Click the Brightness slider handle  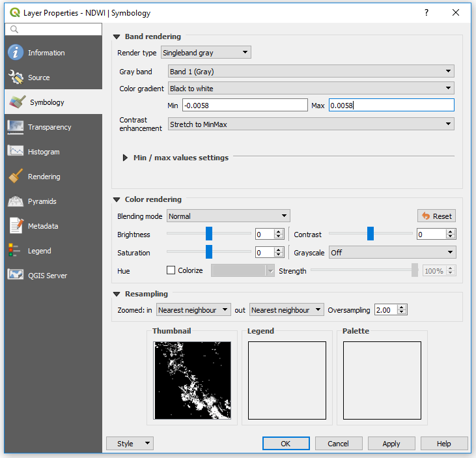coord(209,234)
